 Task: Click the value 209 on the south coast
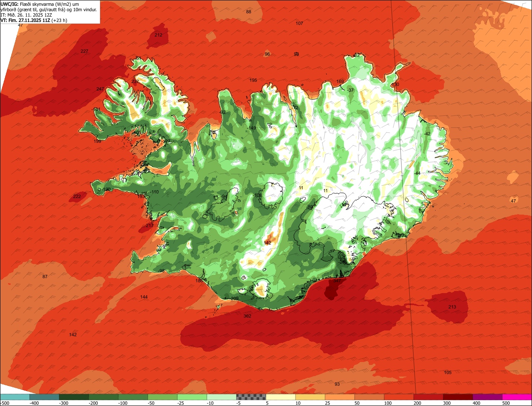(234, 299)
